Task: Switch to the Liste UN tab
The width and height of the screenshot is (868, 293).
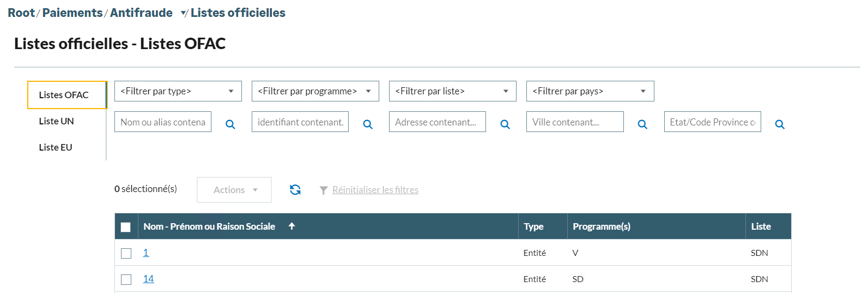Action: (57, 121)
